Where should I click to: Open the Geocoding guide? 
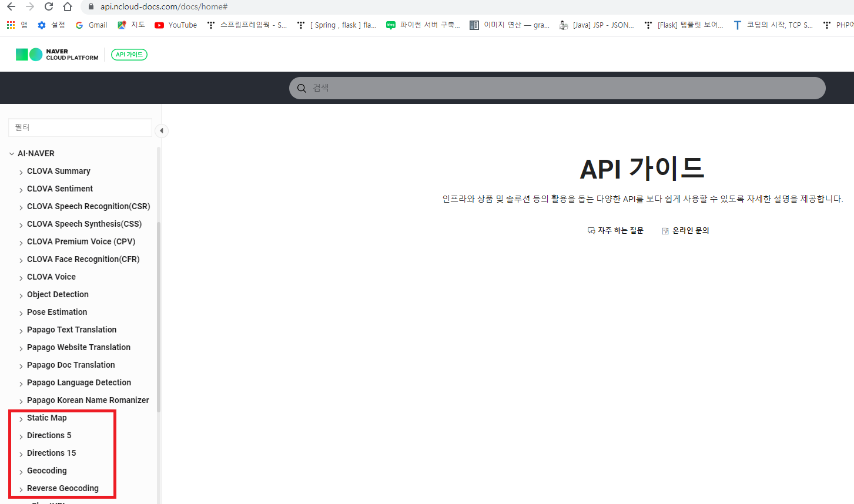click(x=47, y=471)
